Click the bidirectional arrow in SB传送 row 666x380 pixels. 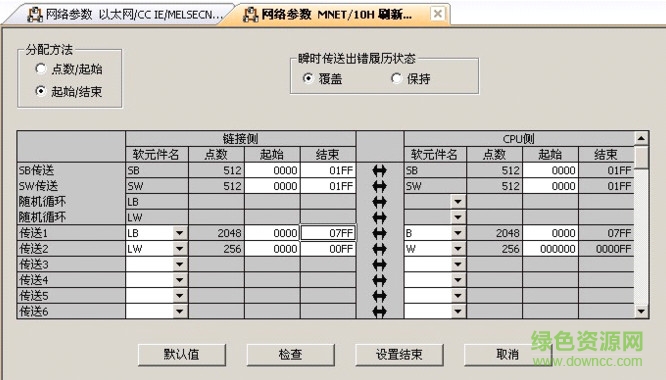[x=379, y=170]
